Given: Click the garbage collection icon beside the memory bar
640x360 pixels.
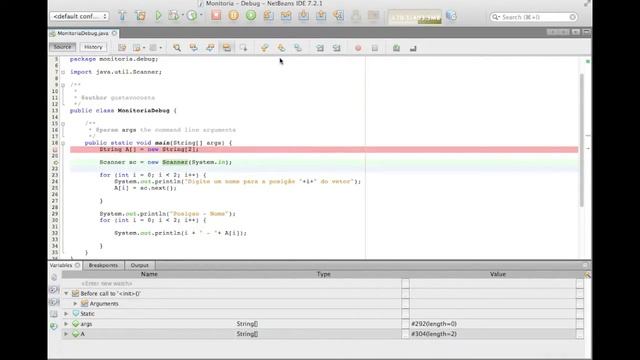Looking at the screenshot, I should [451, 16].
